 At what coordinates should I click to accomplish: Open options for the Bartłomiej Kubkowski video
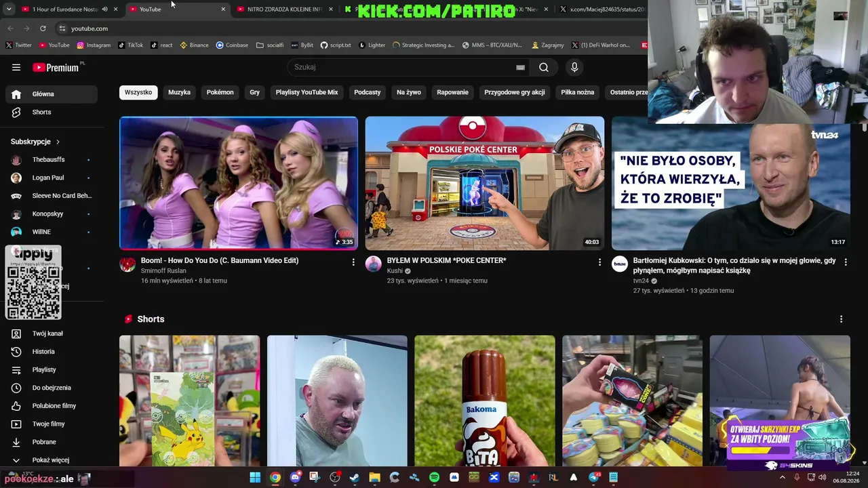click(845, 262)
